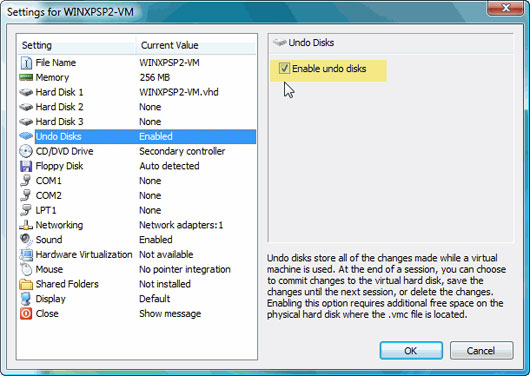
Task: Select the Hard Disk 2 drive icon
Action: click(26, 107)
